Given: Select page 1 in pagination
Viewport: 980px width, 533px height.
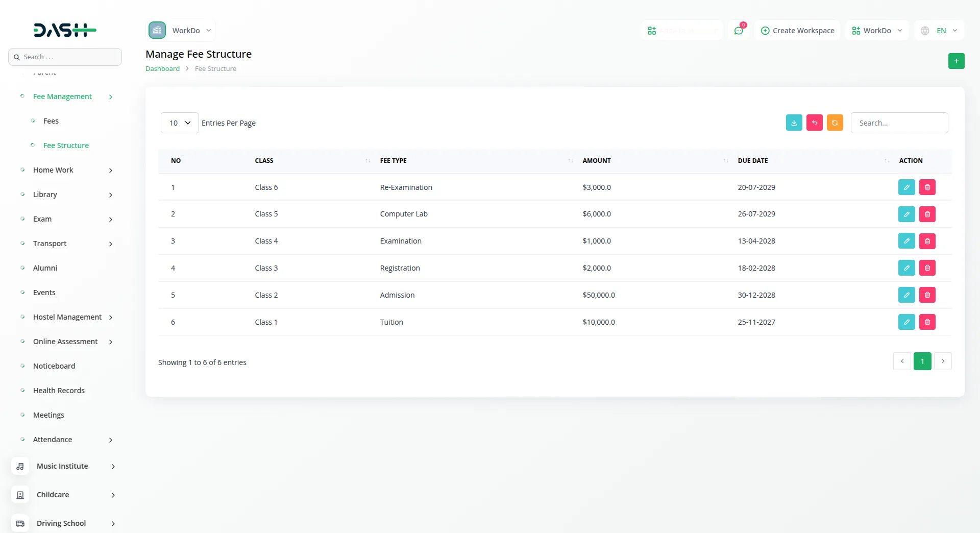Looking at the screenshot, I should point(922,361).
